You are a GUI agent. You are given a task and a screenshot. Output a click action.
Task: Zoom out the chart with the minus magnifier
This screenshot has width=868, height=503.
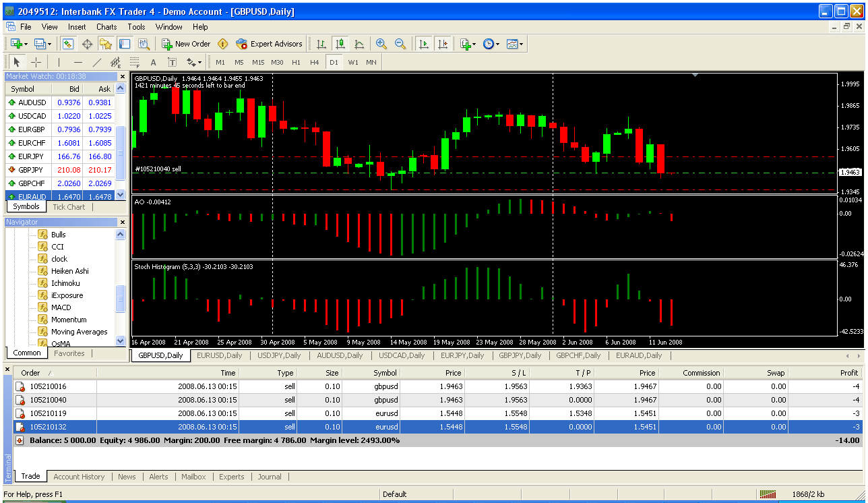[400, 44]
